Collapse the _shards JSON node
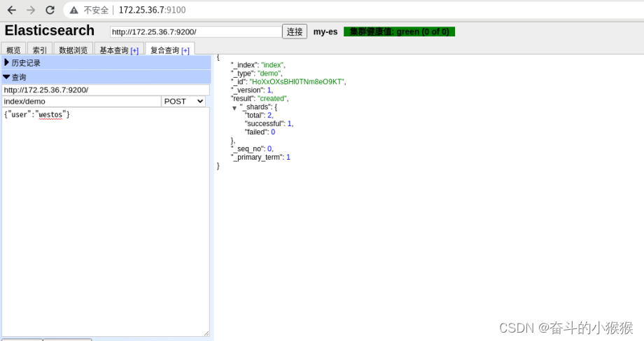Screen dimensions: 644x341 click(234, 108)
